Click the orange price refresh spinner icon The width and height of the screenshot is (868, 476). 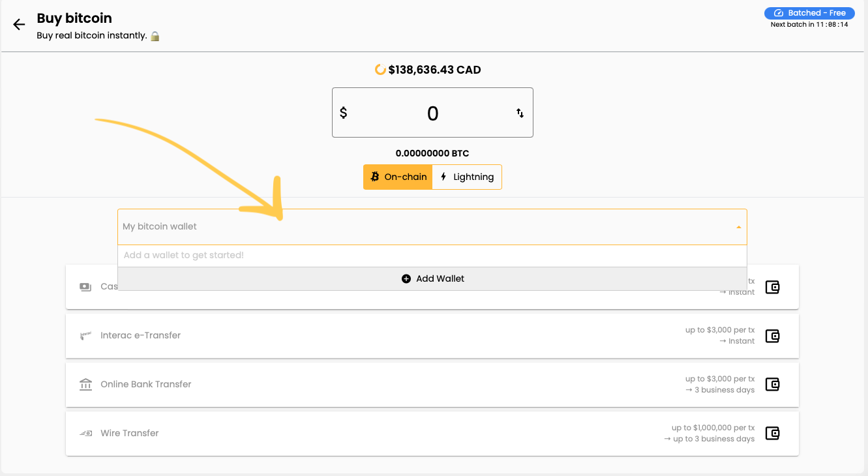click(x=380, y=70)
